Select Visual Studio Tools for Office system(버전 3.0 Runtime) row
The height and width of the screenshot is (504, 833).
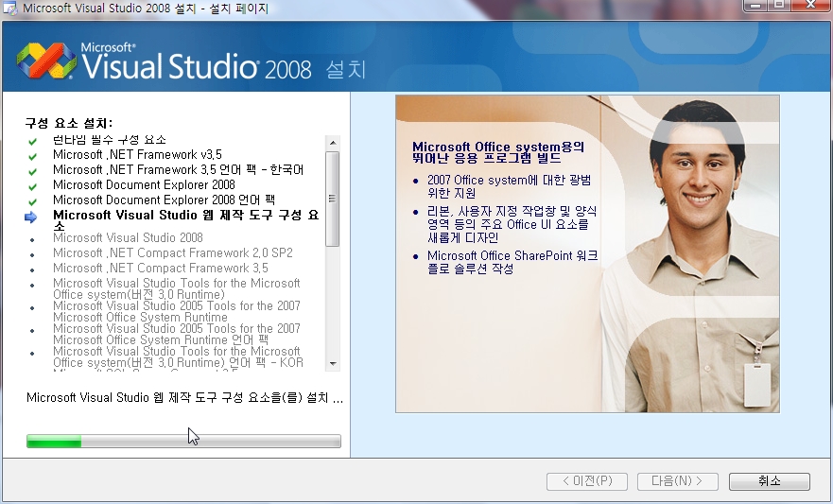tap(177, 288)
